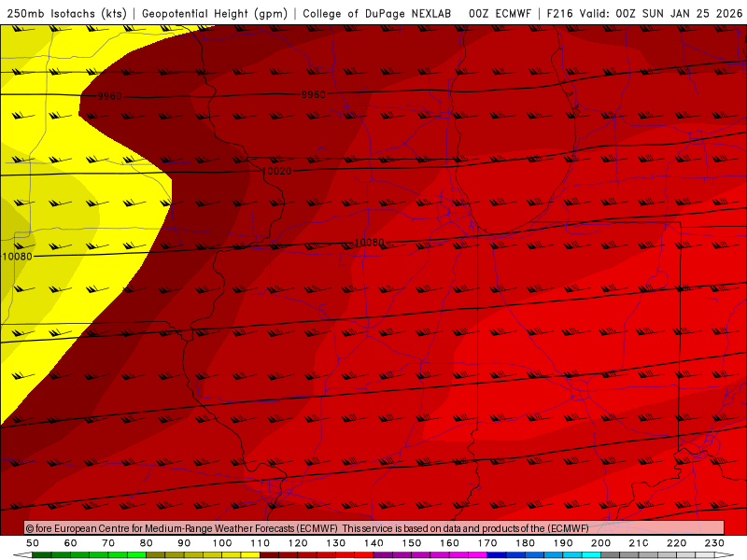This screenshot has height=560, width=747.
Task: Click the "00Z ECMWF" model run label
Action: tap(500, 13)
